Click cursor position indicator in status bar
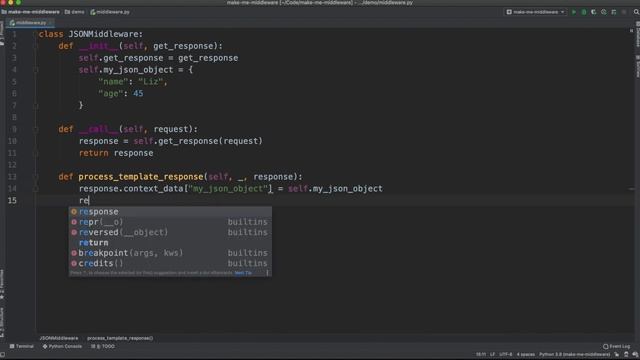The height and width of the screenshot is (360, 640). tap(481, 355)
